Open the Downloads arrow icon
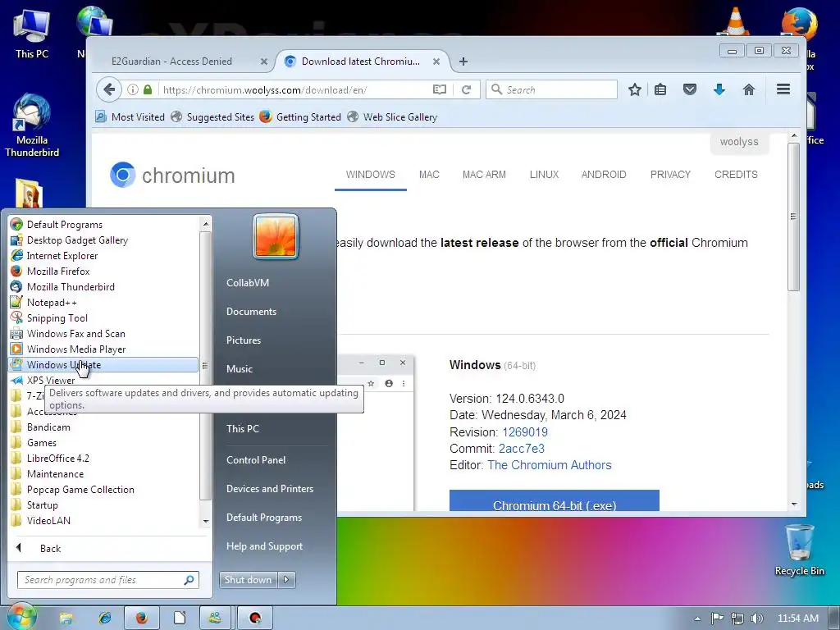The height and width of the screenshot is (630, 840). pos(719,89)
